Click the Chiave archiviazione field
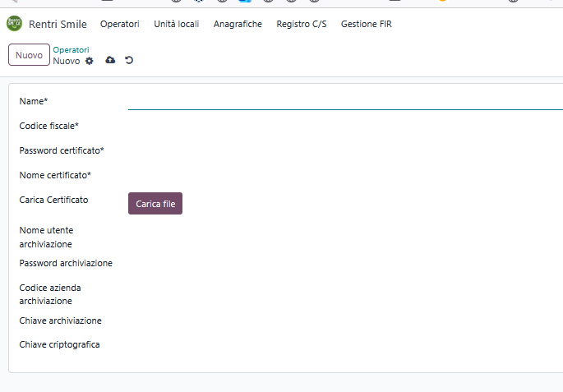The width and height of the screenshot is (563, 392). click(x=345, y=321)
